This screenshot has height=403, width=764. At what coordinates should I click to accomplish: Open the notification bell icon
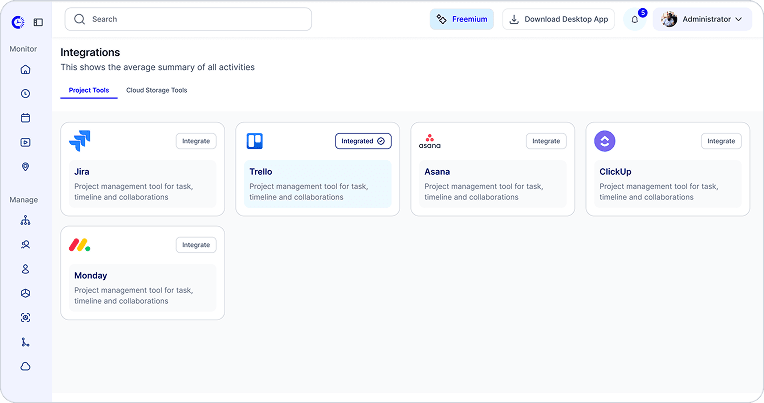tap(634, 19)
